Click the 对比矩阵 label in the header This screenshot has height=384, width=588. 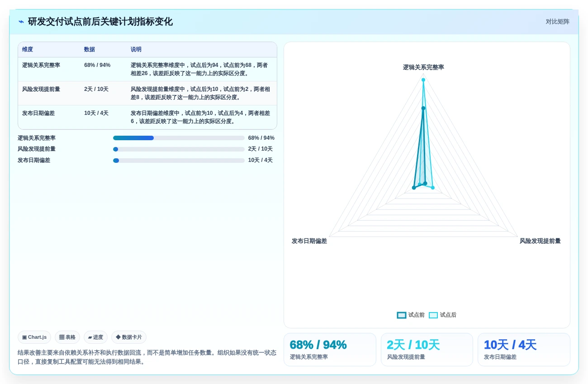(x=557, y=22)
